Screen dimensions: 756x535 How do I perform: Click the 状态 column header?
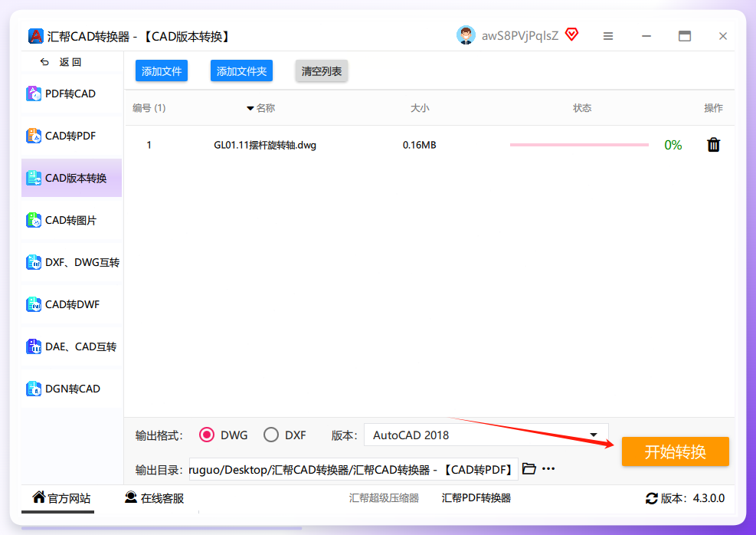(582, 108)
